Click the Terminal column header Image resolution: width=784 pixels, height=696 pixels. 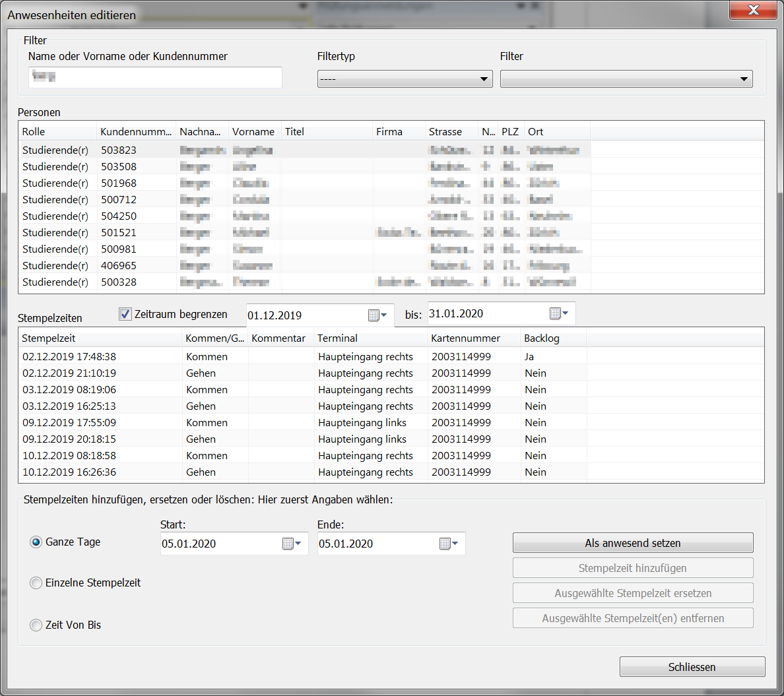click(x=370, y=338)
